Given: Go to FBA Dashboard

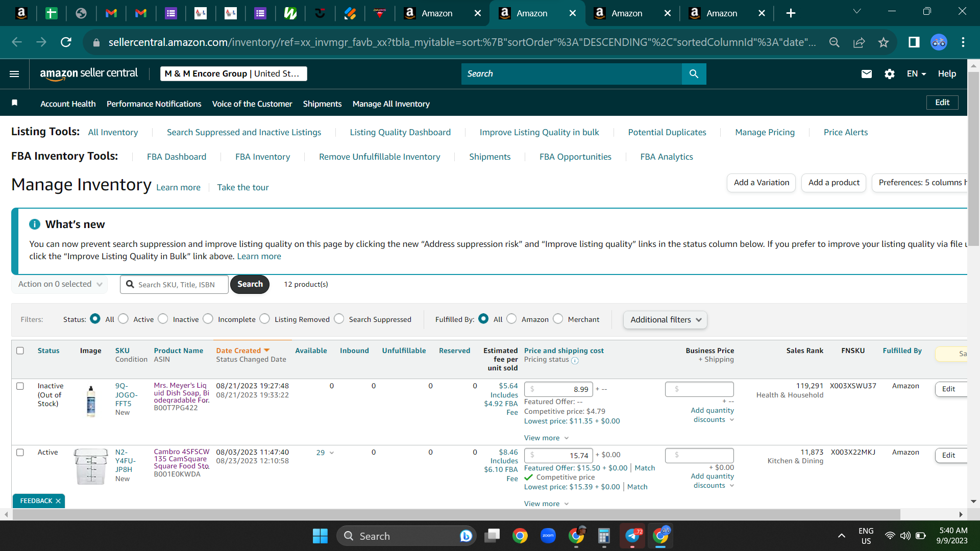Looking at the screenshot, I should coord(177,157).
